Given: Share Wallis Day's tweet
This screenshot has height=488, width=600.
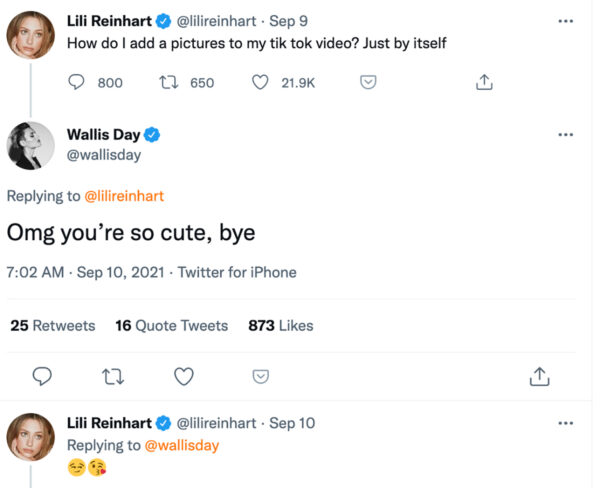Looking at the screenshot, I should coord(539,376).
